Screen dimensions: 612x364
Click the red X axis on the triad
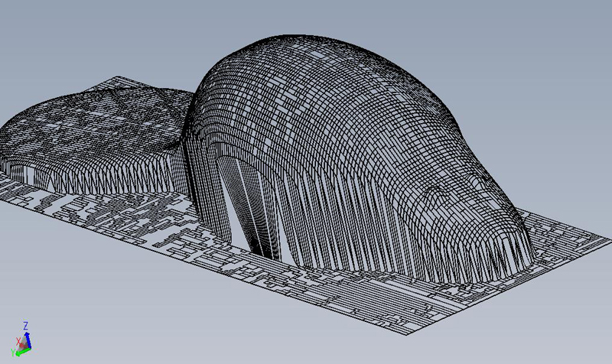(21, 343)
